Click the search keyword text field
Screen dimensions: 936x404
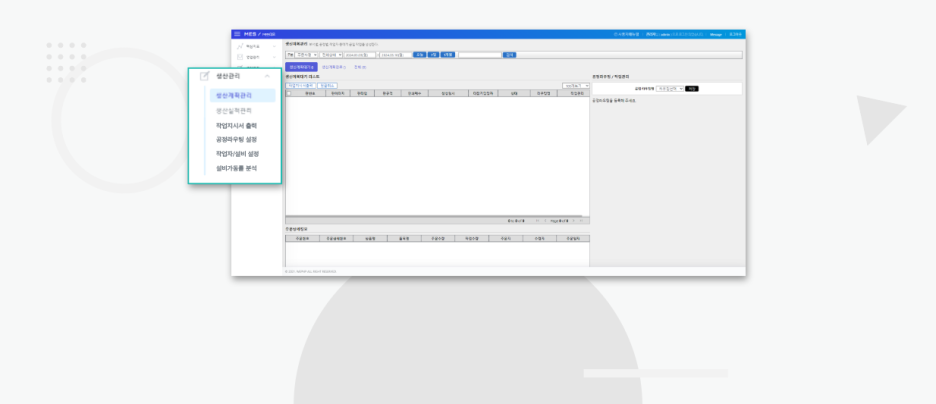[x=480, y=55]
